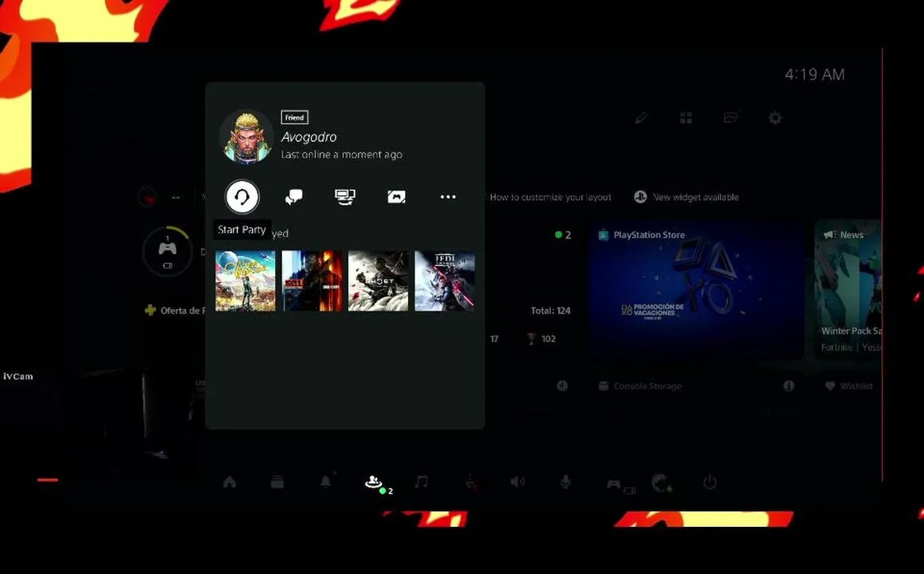
Task: Open the Sound speaker icon
Action: (517, 482)
